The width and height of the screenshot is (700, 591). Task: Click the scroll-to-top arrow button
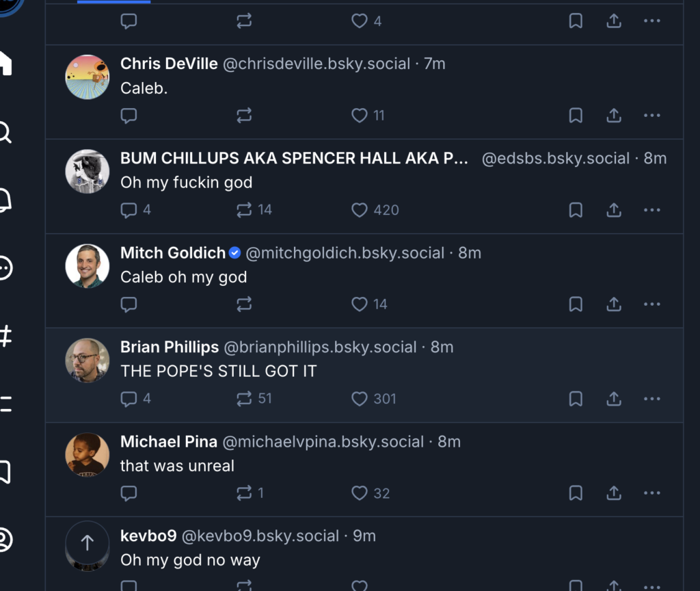tap(87, 543)
